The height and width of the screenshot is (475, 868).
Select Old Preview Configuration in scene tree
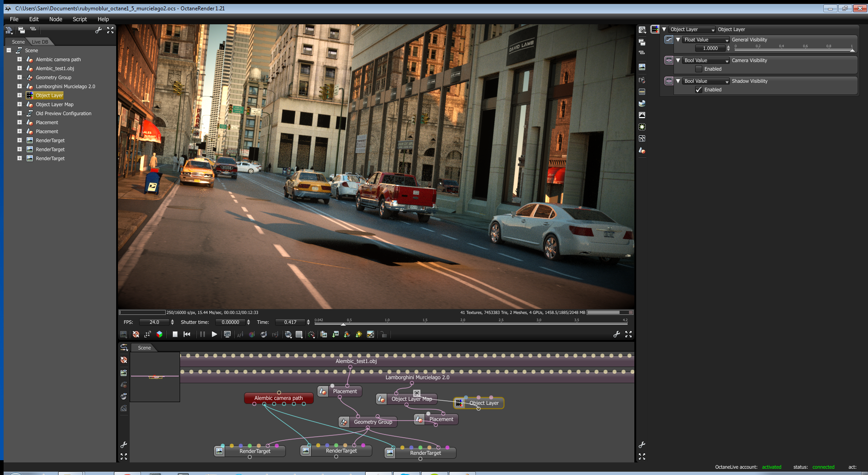63,113
